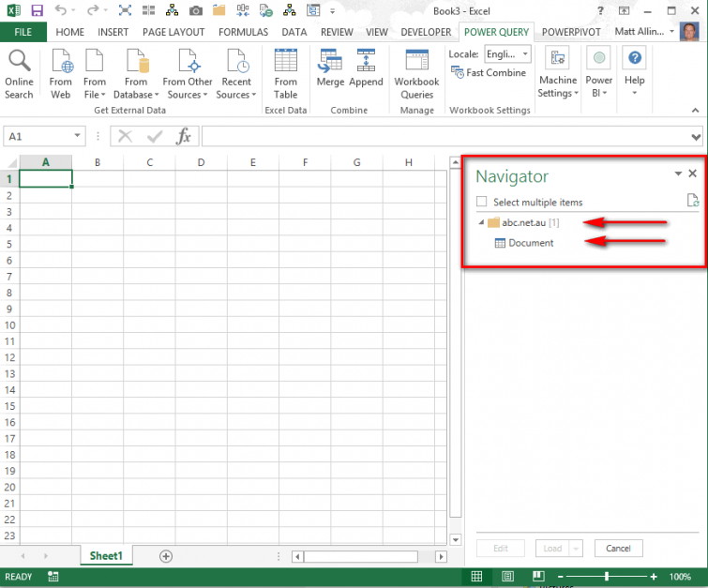Click the Fast Combine option
The image size is (708, 588).
pyautogui.click(x=489, y=73)
